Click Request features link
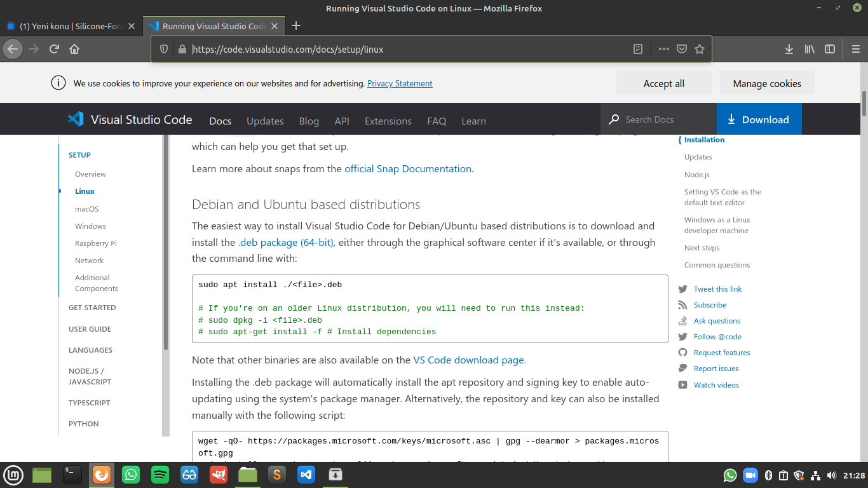Screen dimensions: 868x488 [722, 353]
